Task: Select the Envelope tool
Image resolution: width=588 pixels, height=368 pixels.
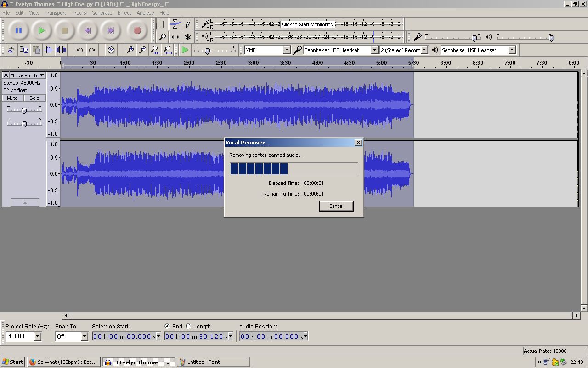Action: (x=175, y=24)
